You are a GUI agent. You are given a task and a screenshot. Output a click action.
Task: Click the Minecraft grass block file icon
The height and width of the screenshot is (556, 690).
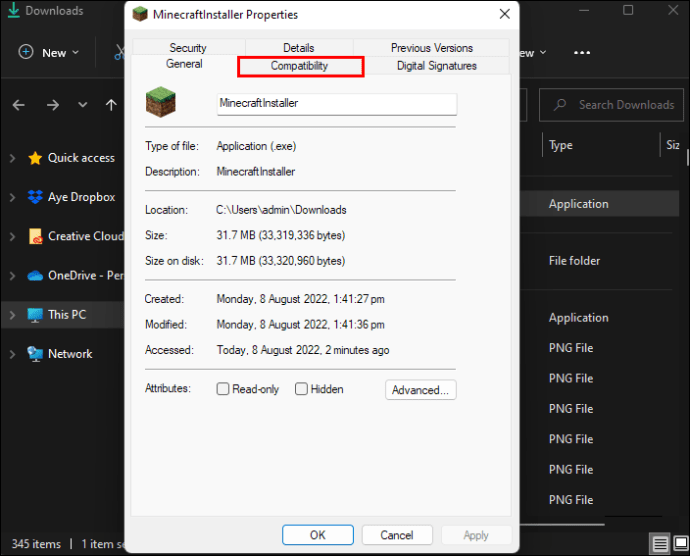pos(161,102)
